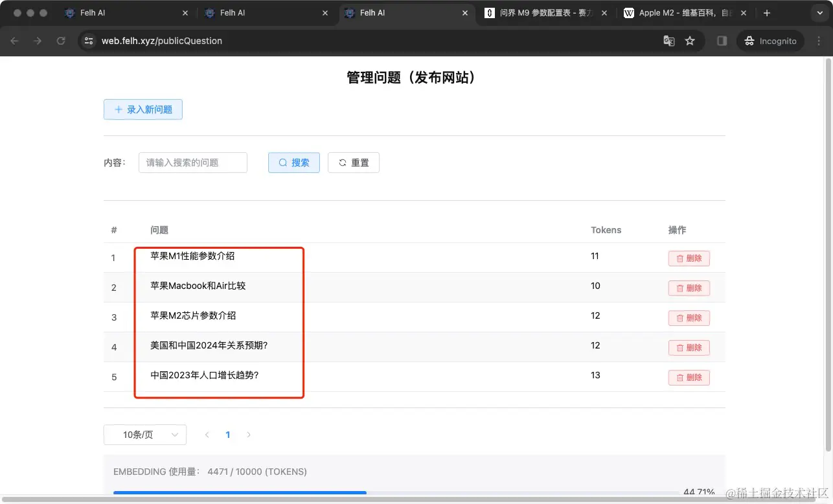Click the token count 11 cell
The height and width of the screenshot is (504, 833).
pyautogui.click(x=595, y=256)
